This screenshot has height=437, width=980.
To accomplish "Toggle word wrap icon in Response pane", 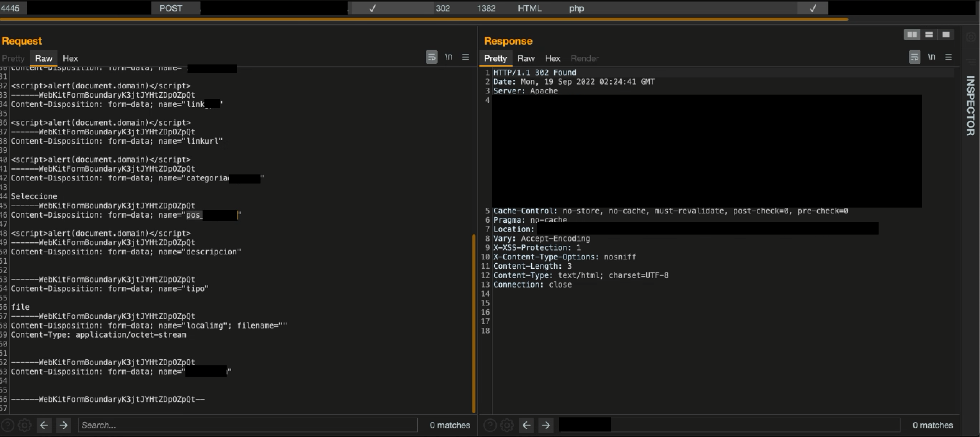I will [x=915, y=57].
